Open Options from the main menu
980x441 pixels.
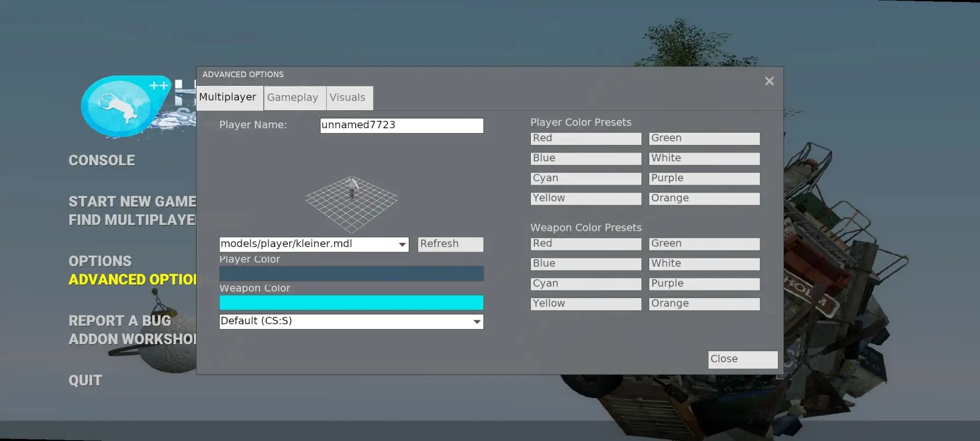(100, 261)
